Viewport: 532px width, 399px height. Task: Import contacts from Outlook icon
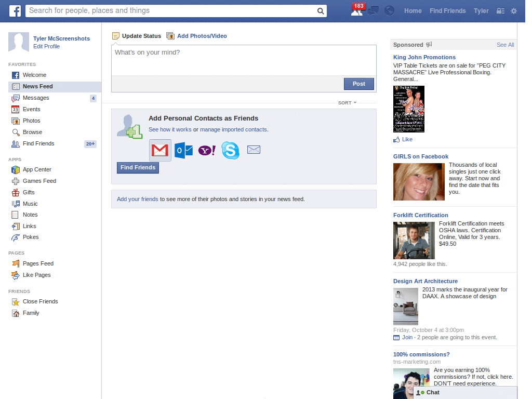pos(183,150)
